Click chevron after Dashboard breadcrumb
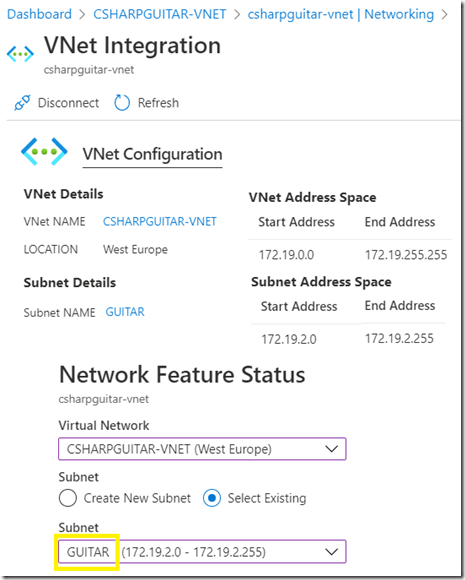The height and width of the screenshot is (580, 465). coord(82,14)
